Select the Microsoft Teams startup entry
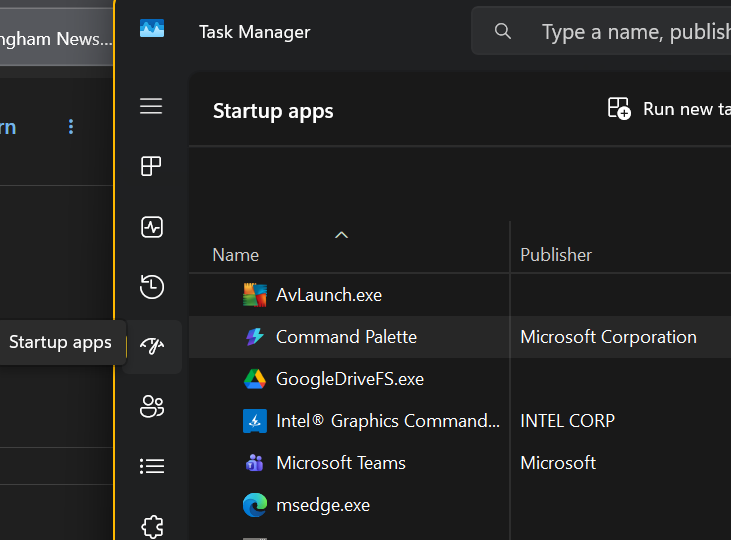This screenshot has height=540, width=731. point(341,463)
